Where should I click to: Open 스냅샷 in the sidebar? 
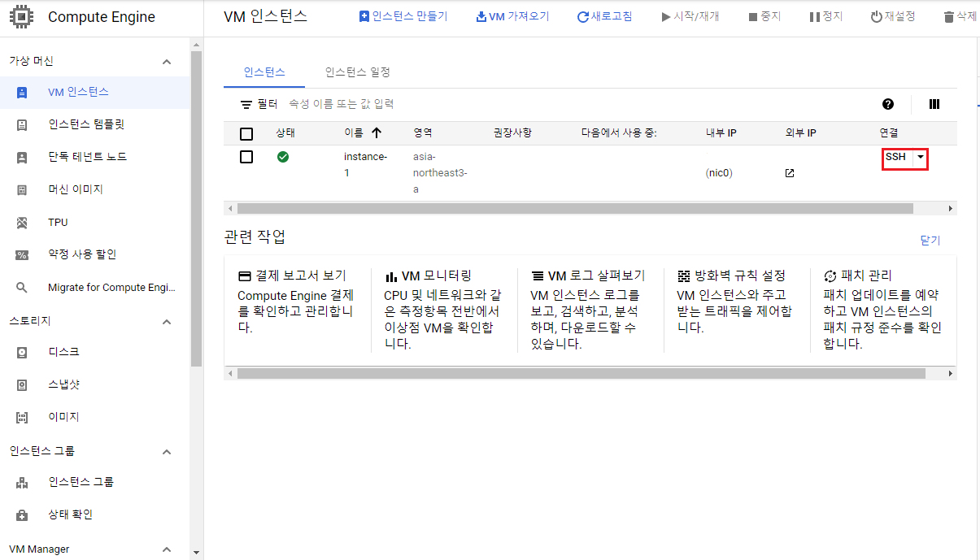click(94, 385)
